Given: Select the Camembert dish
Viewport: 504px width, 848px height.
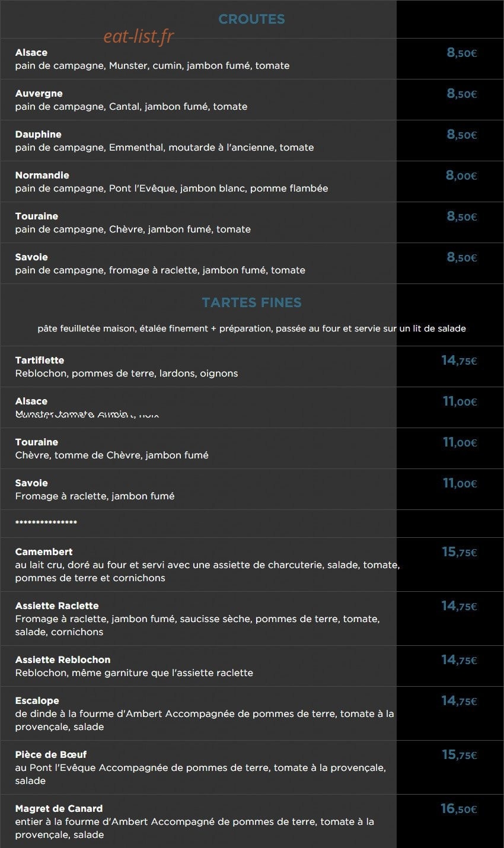Looking at the screenshot, I should point(252,565).
